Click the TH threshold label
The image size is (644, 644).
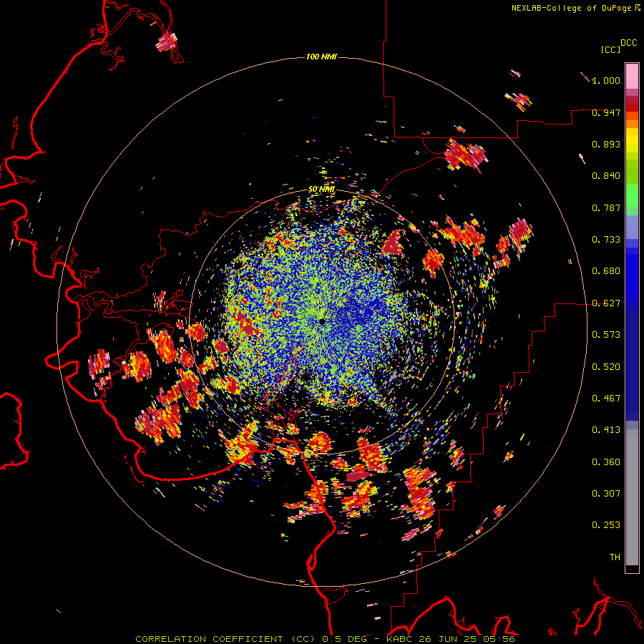click(x=615, y=557)
